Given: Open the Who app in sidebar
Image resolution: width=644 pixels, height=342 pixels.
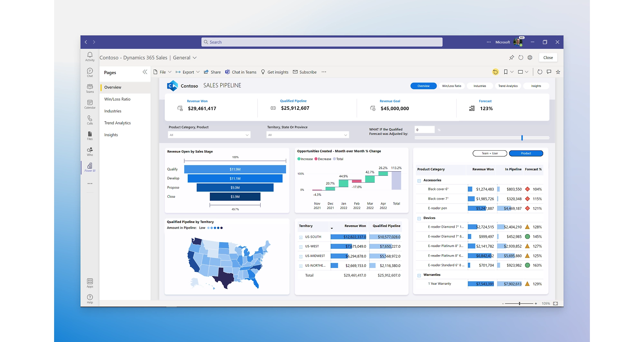Looking at the screenshot, I should pyautogui.click(x=90, y=151).
